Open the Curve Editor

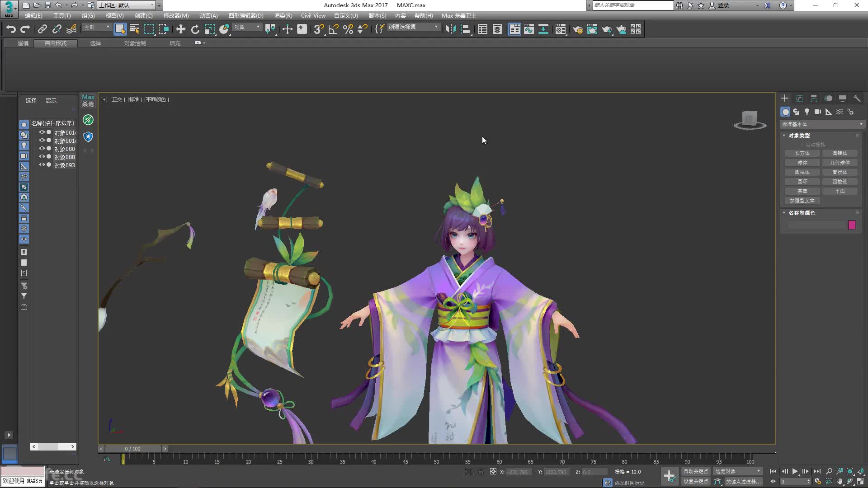pos(529,29)
